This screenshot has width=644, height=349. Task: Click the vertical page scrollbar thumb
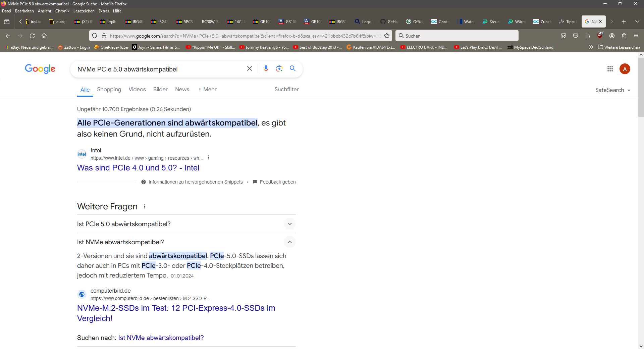point(641,87)
